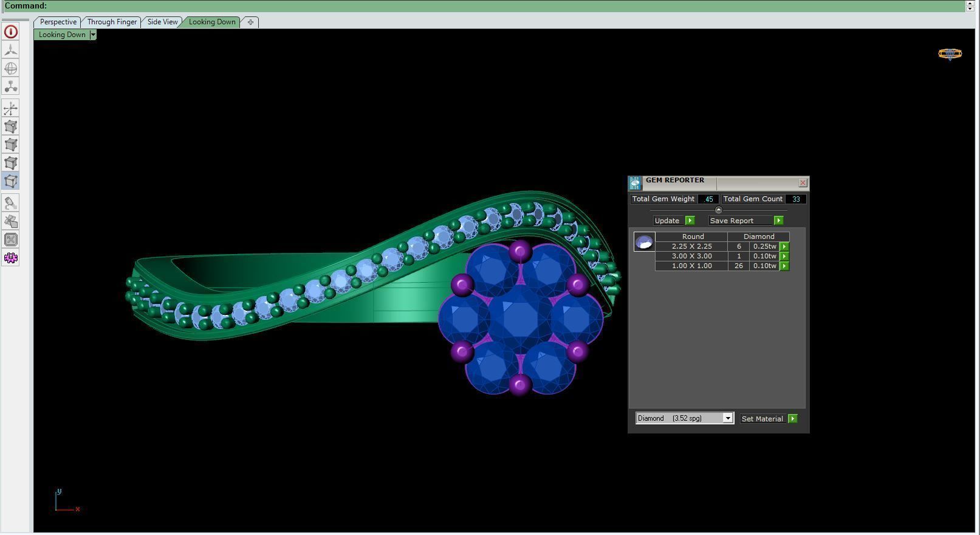Viewport: 980px width, 535px height.
Task: Collapse Gem Reporter section with round arrow handle
Action: (x=719, y=210)
